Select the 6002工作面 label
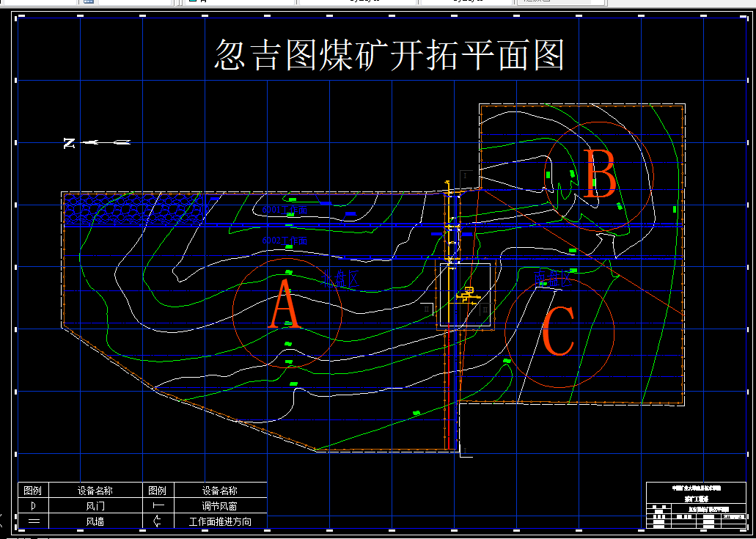 pyautogui.click(x=285, y=241)
